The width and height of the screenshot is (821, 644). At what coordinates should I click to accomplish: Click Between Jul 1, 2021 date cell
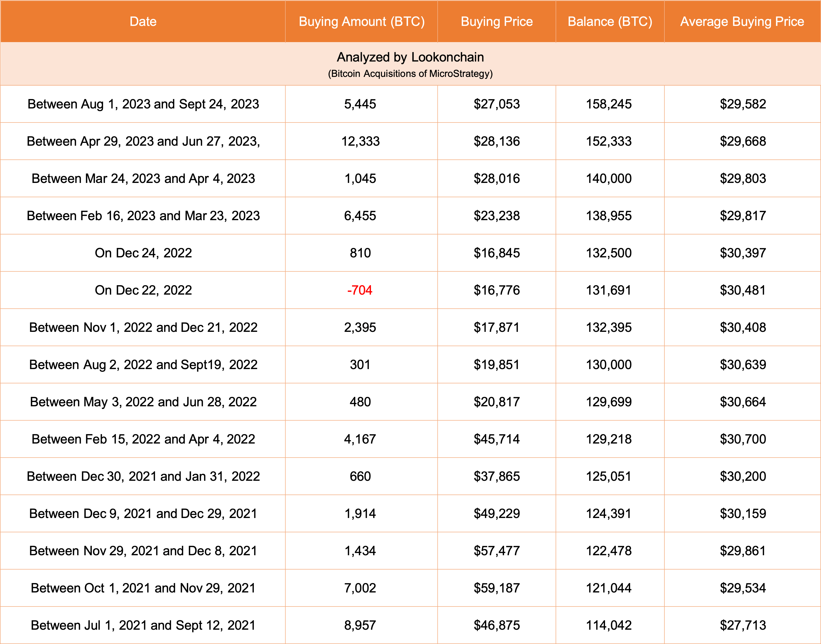(x=143, y=625)
